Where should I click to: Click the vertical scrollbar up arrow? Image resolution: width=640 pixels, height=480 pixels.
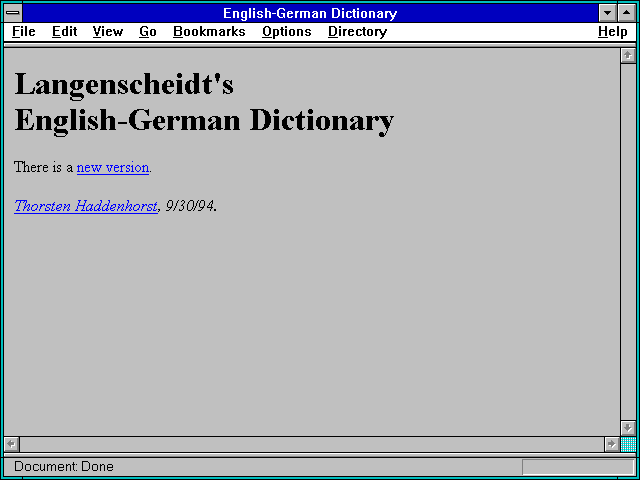click(x=628, y=56)
